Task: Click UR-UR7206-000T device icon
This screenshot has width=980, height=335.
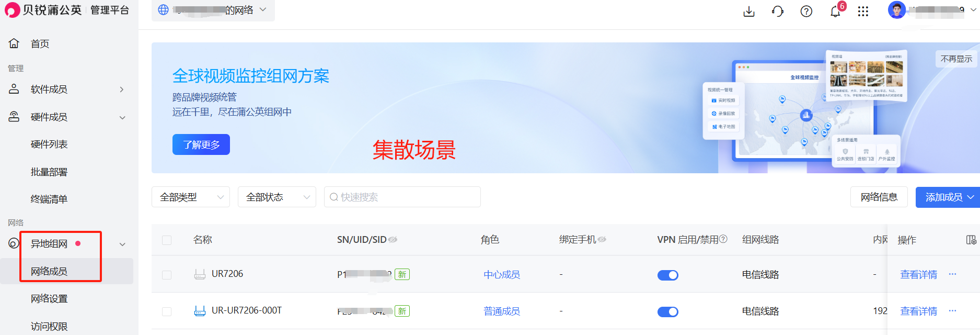Action: click(x=200, y=311)
